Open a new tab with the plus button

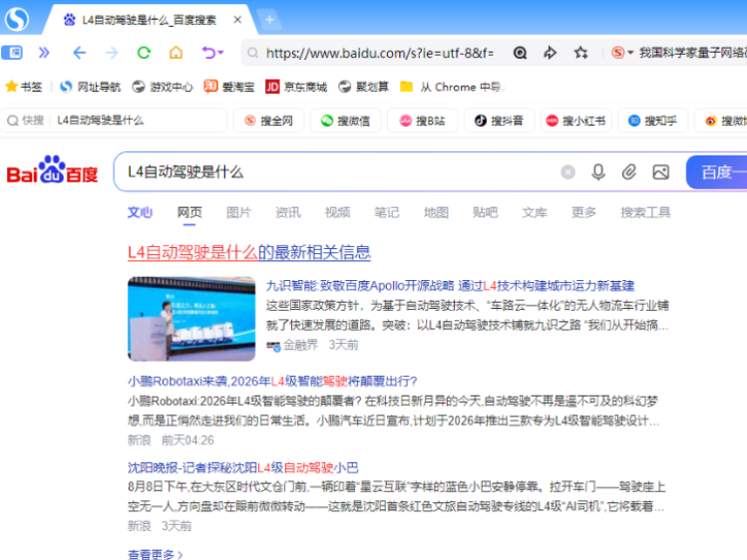[269, 20]
